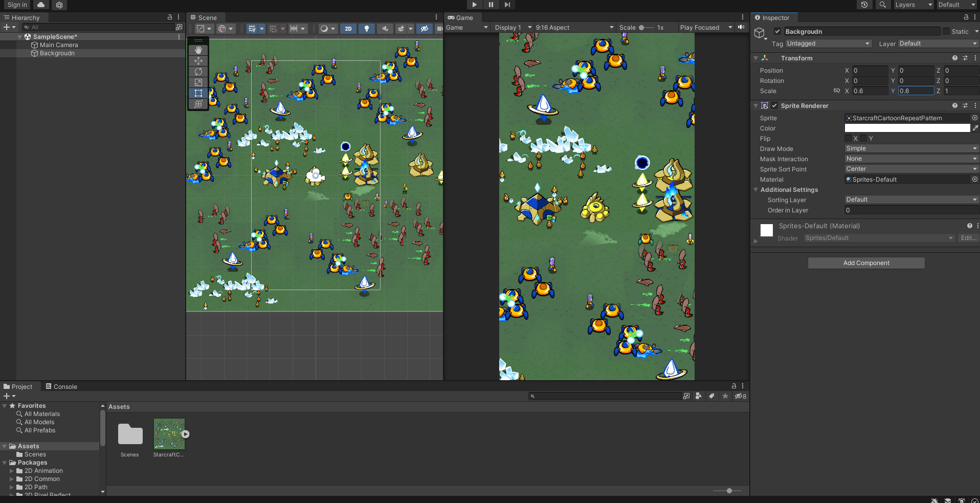Click Search by Label tag icon
980x503 pixels.
[x=711, y=396]
